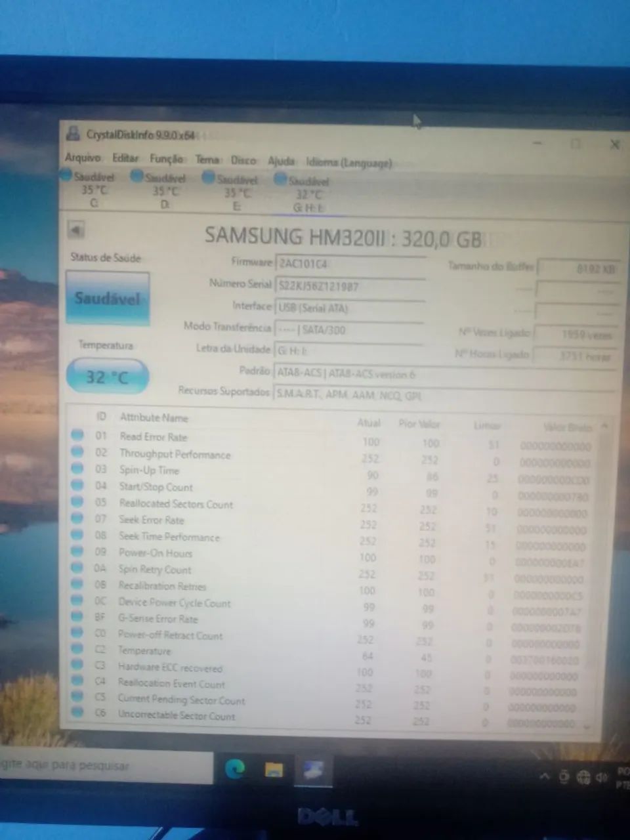Click the 32 °C temperature button
630x840 pixels.
[108, 377]
